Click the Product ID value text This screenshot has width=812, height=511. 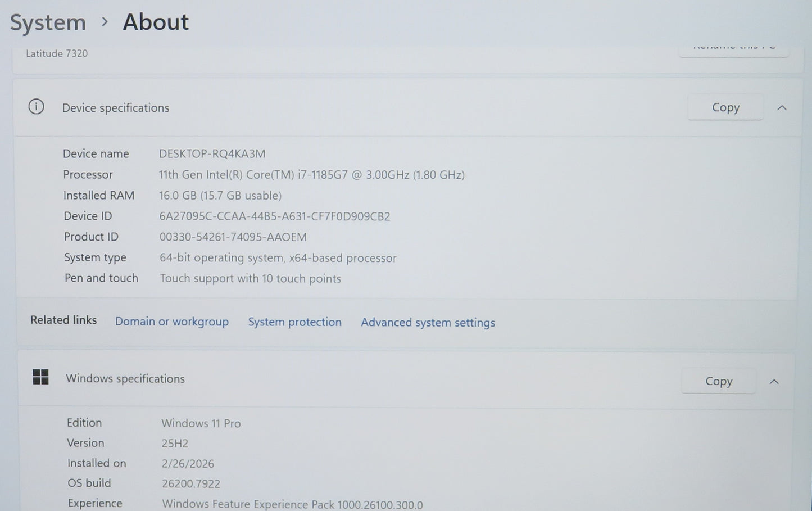tap(233, 237)
